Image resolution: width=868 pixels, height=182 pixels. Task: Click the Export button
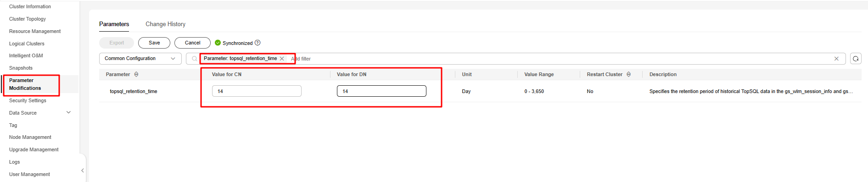tap(117, 43)
